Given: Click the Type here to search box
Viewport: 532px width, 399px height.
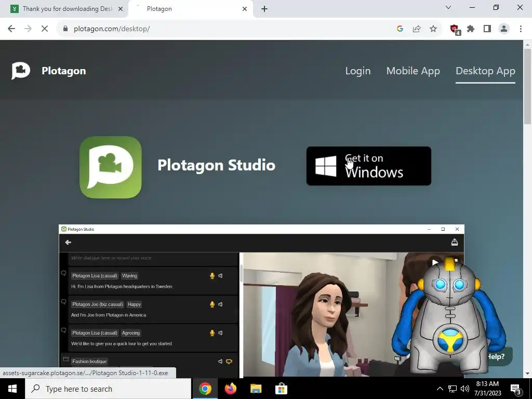Looking at the screenshot, I should tap(108, 389).
